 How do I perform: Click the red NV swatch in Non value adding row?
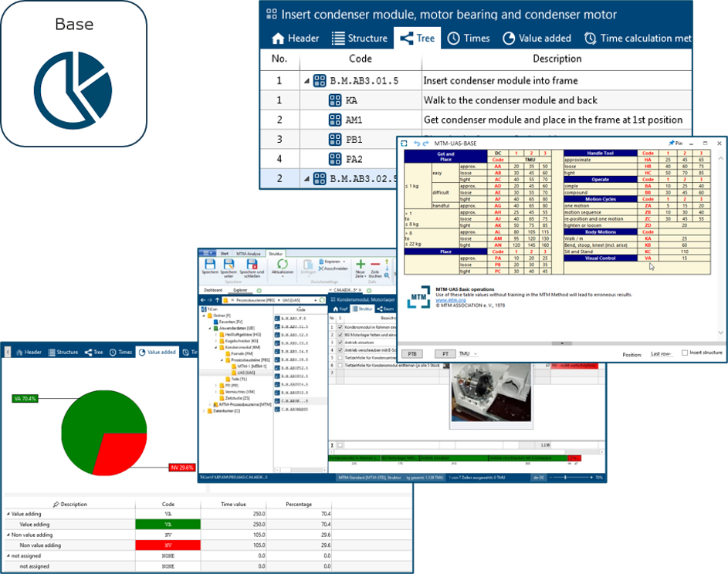[x=168, y=545]
